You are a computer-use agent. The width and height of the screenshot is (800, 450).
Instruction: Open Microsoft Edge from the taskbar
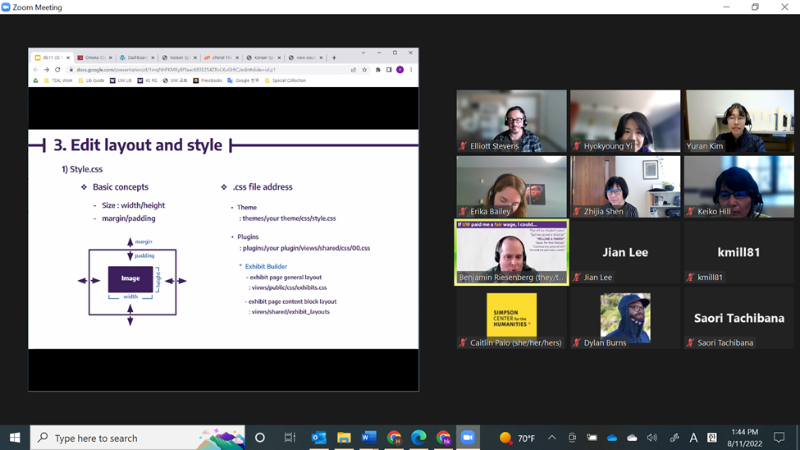pos(419,438)
